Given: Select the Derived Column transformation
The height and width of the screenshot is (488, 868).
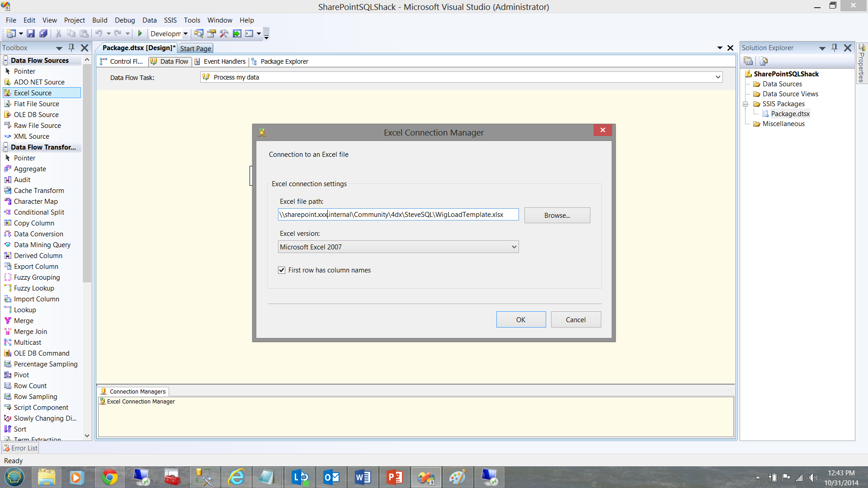Looking at the screenshot, I should 38,256.
